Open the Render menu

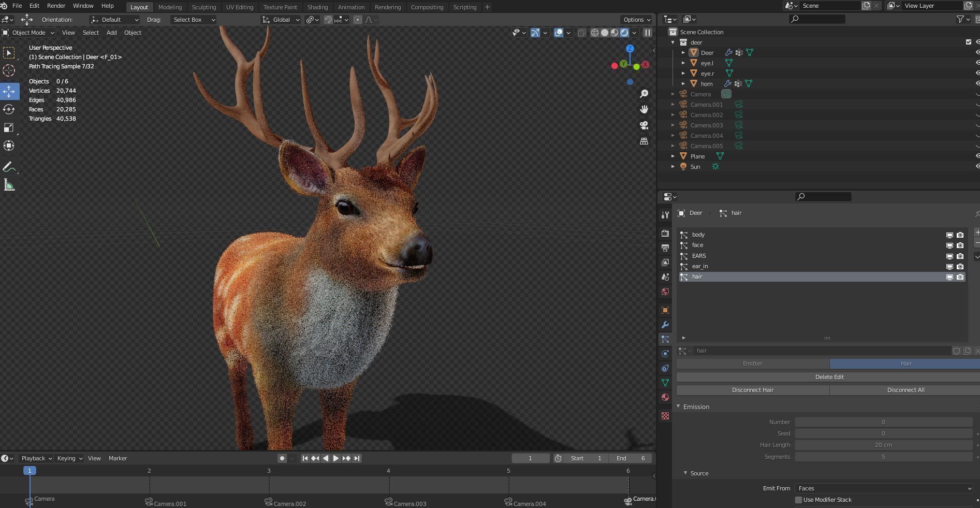56,6
